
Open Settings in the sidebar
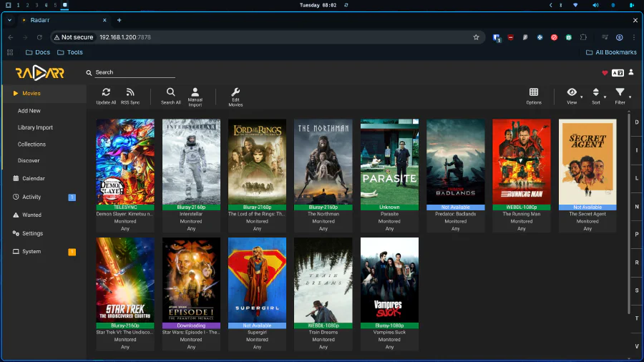coord(32,233)
